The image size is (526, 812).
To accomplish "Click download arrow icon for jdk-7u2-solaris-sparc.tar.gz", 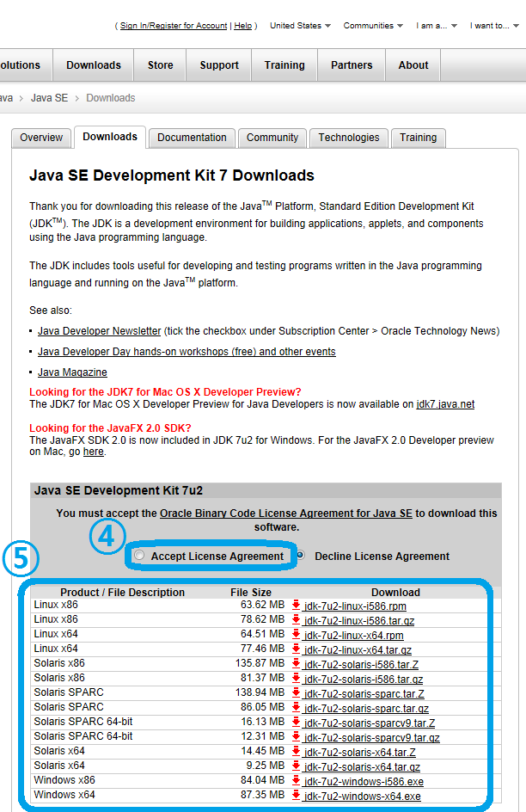I will [296, 707].
